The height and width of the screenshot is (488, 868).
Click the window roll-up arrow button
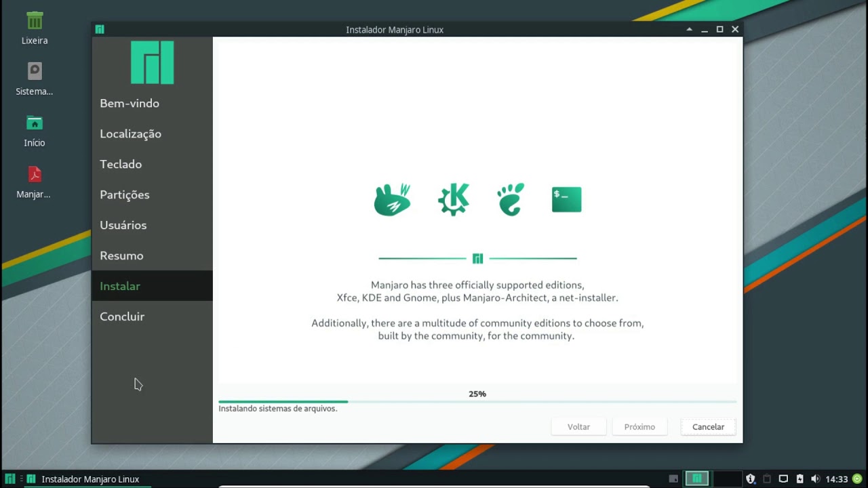[690, 29]
